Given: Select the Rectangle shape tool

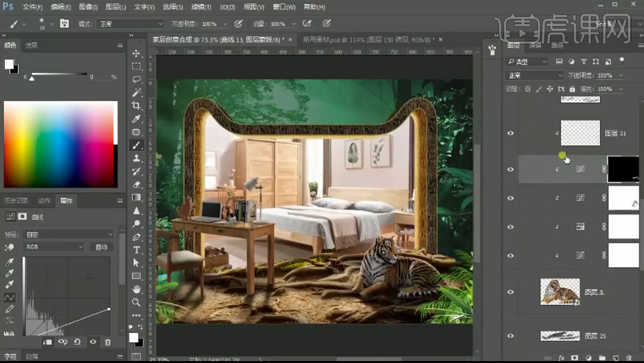Looking at the screenshot, I should point(136,276).
